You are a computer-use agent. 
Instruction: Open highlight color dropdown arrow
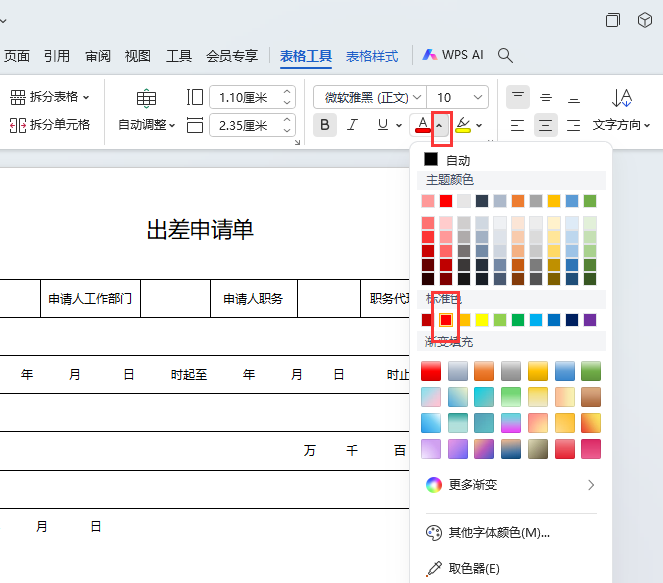click(x=479, y=125)
